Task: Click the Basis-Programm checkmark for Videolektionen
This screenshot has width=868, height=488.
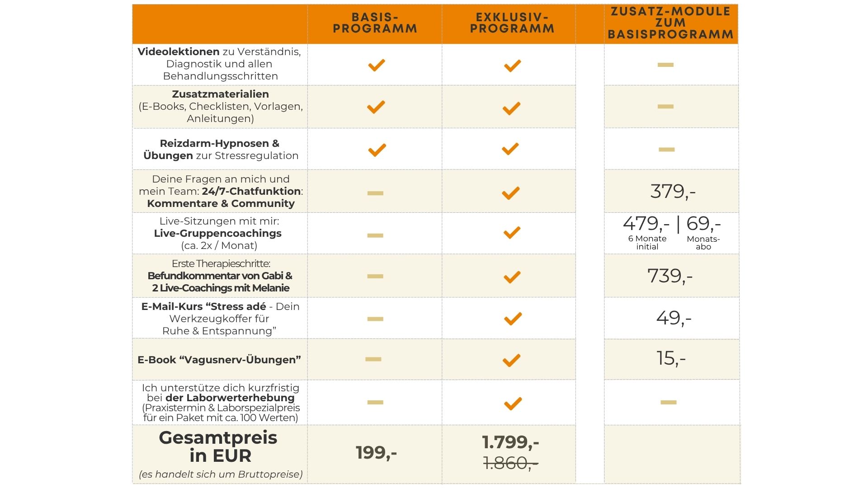Action: point(376,65)
